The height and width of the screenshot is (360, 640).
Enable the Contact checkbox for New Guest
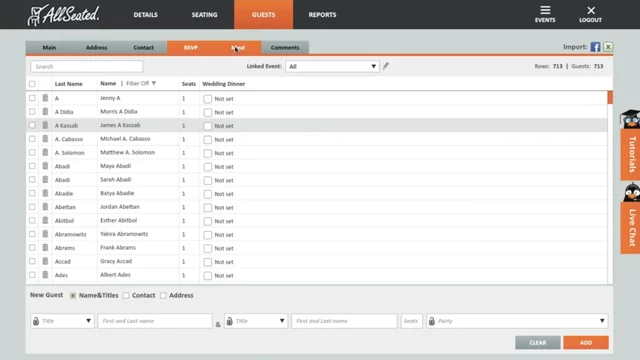pos(126,296)
